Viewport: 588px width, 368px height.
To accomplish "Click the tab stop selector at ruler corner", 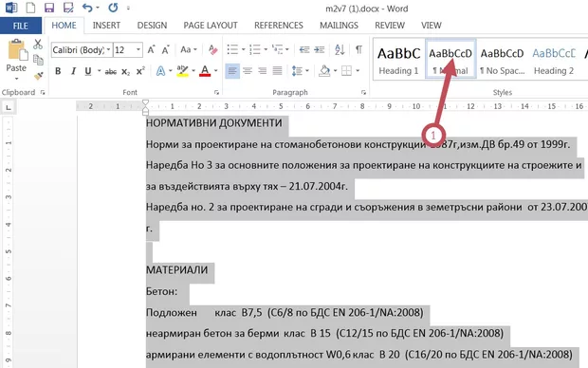I will [9, 108].
